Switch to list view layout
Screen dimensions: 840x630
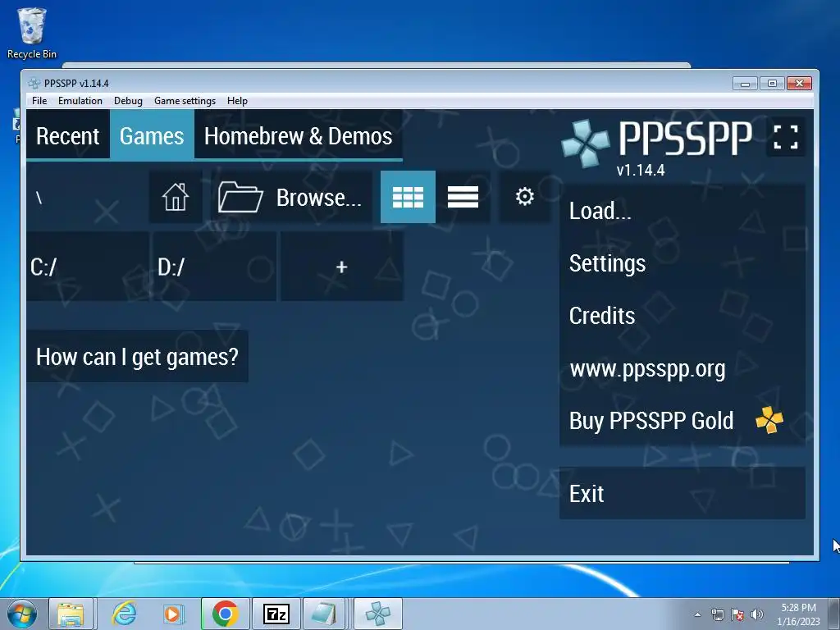coord(463,197)
